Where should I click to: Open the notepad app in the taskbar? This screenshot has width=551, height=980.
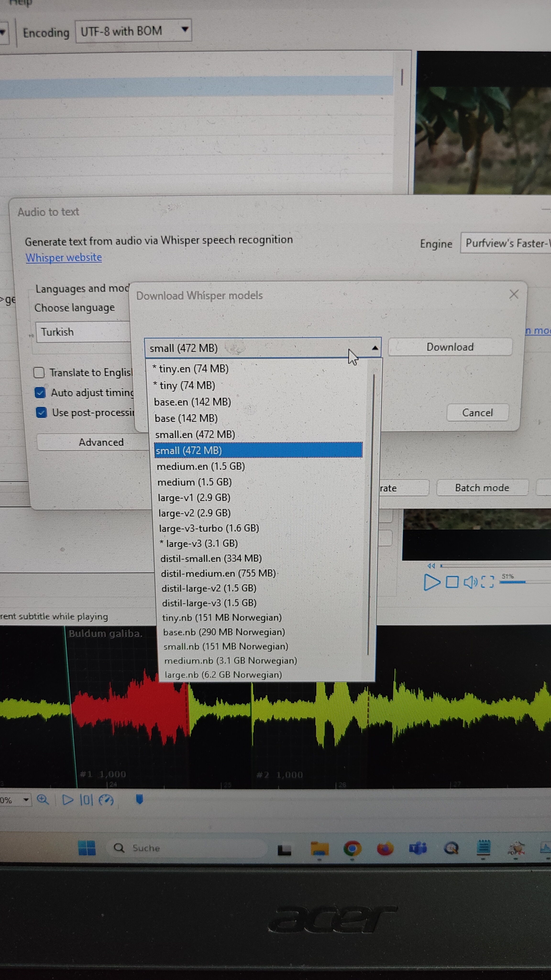[x=483, y=848]
